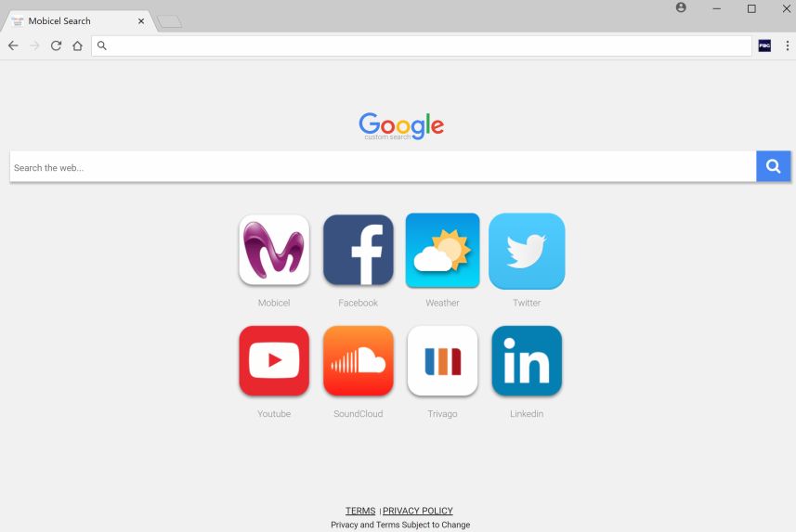The image size is (796, 532).
Task: Reload the page with the refresh icon
Action: click(56, 45)
